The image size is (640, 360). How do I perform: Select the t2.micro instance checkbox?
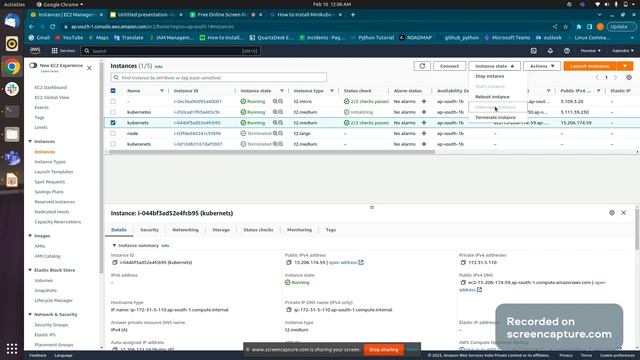click(113, 101)
